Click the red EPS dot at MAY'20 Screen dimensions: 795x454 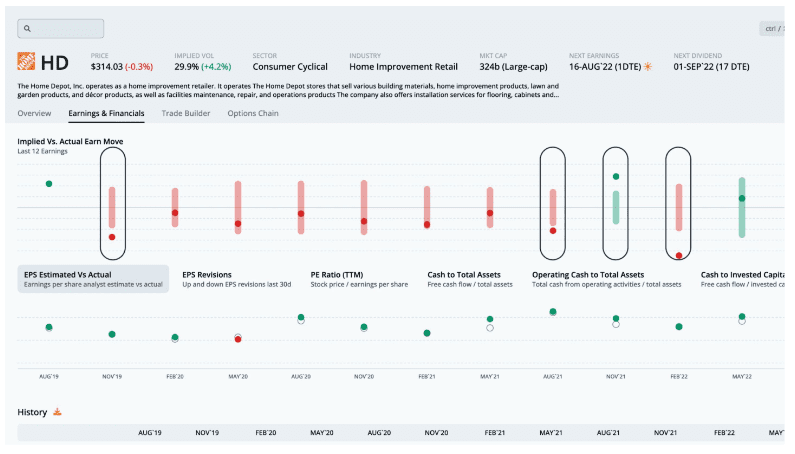tap(238, 339)
